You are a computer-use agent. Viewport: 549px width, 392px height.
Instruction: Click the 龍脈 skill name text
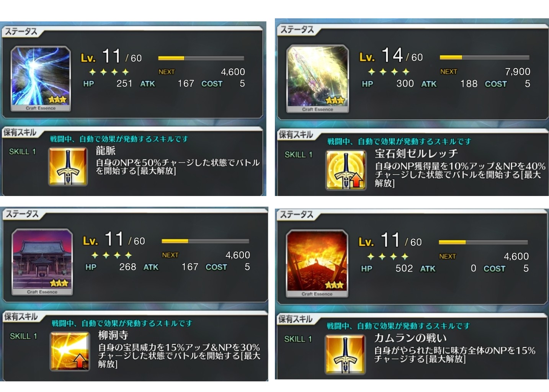click(x=105, y=150)
